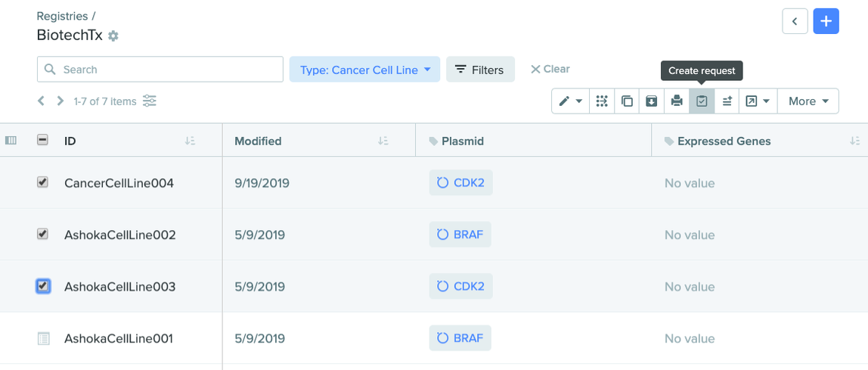Click the print icon in toolbar
Screen dimensions: 868x370
[x=677, y=101]
